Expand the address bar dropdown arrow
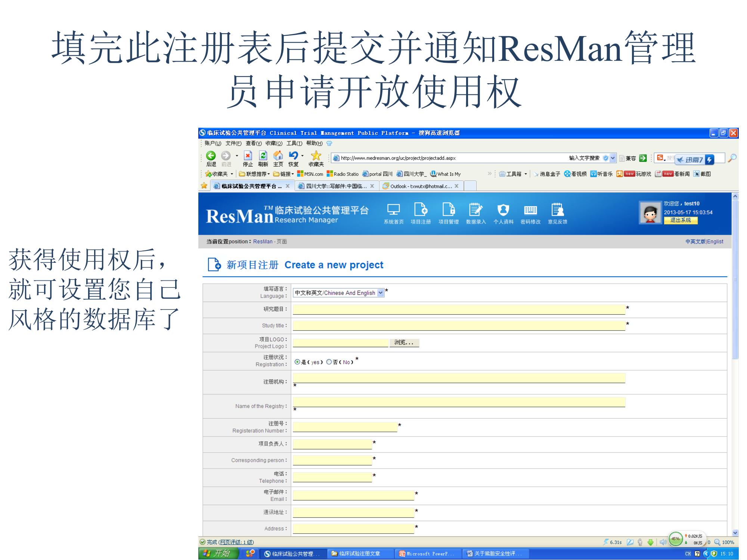The image size is (747, 560). tap(613, 158)
